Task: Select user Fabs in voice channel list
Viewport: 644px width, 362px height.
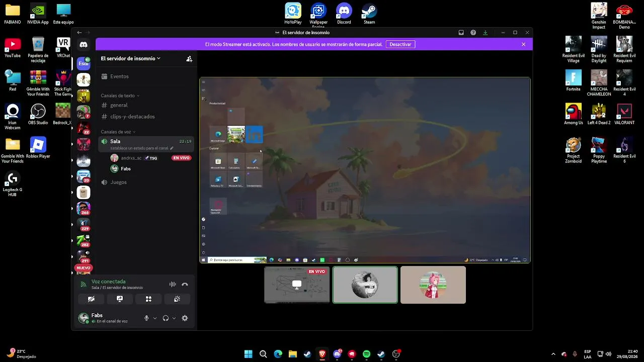Action: click(126, 169)
